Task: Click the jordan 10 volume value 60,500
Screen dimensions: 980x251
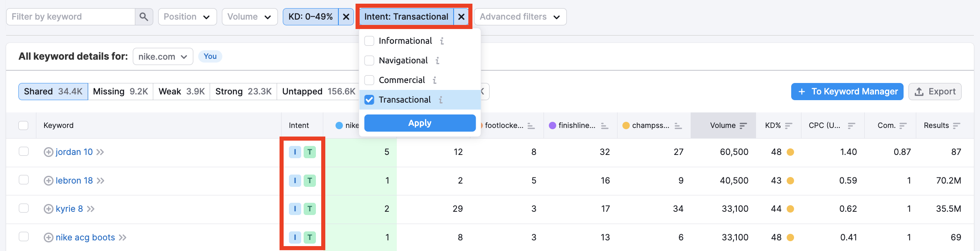Action: point(734,152)
